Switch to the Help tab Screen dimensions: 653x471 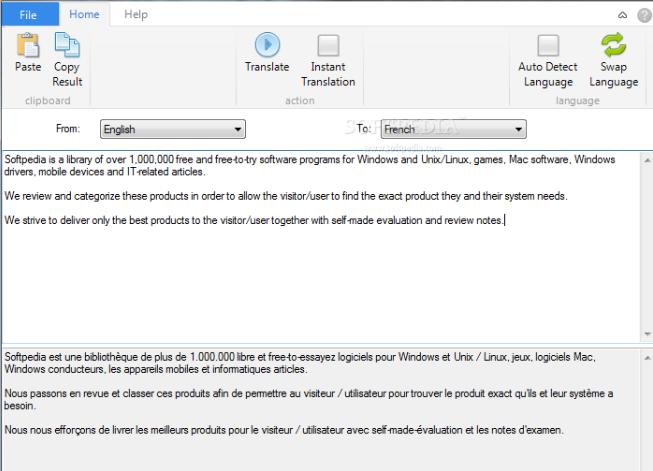(136, 15)
